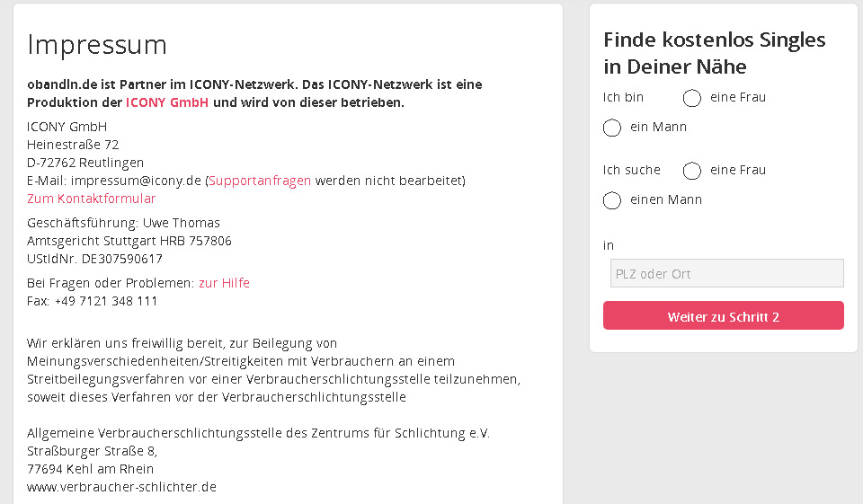Choose the 'einen Mann' radio option
863x504 pixels.
612,200
